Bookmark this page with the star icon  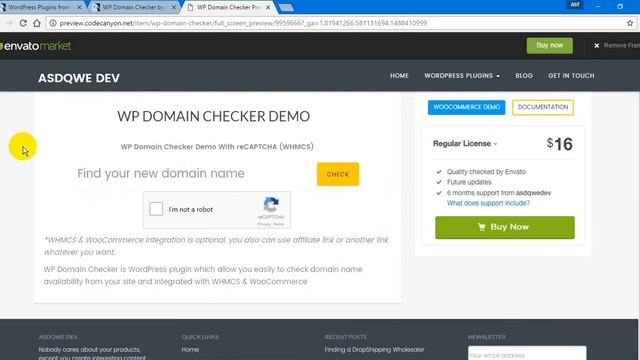(630, 23)
